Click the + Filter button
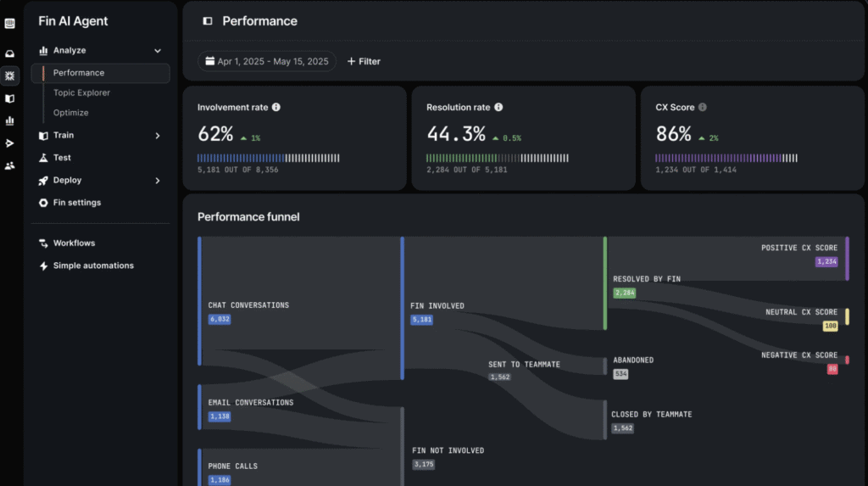 (x=364, y=62)
